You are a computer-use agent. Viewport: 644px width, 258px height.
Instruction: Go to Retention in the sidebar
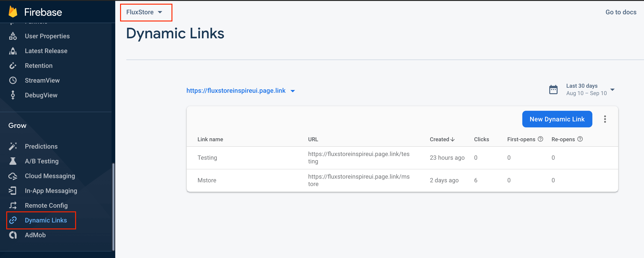point(39,66)
